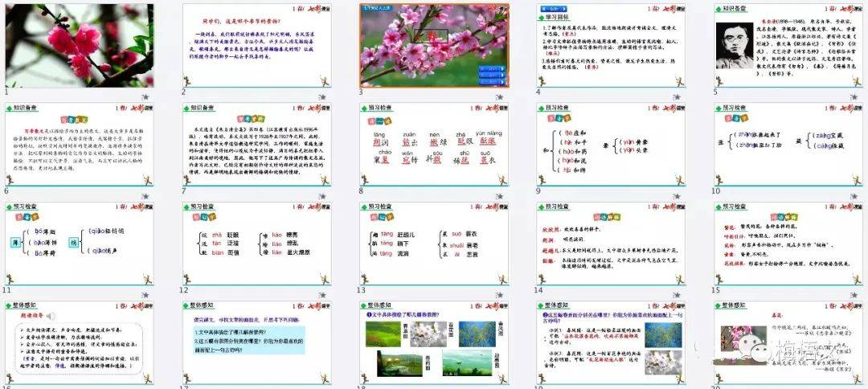Select slide 12 thumbnail 预习检查
This screenshot has height=389, width=868.
point(257,244)
